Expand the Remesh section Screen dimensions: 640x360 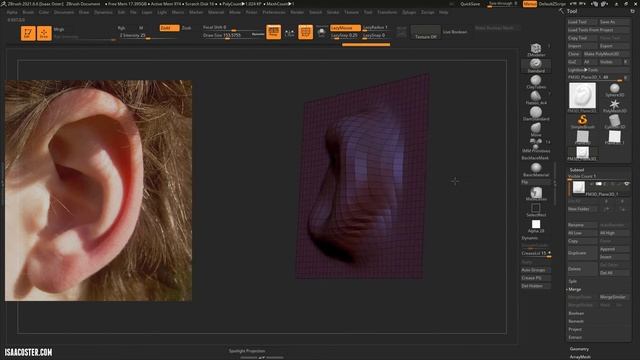(576, 321)
